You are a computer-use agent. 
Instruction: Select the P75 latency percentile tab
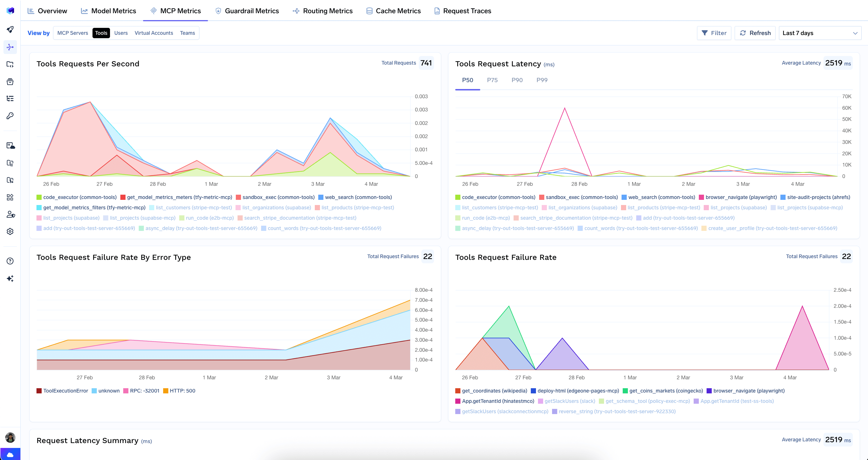(x=492, y=80)
